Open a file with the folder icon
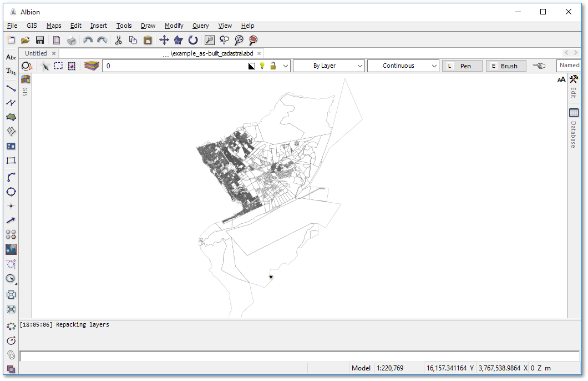Image resolution: width=588 pixels, height=381 pixels. [25, 40]
